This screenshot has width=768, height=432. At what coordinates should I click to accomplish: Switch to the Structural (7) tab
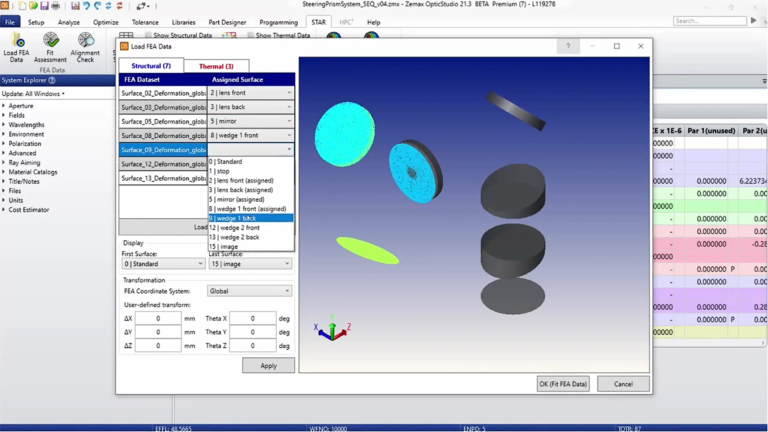pyautogui.click(x=151, y=66)
